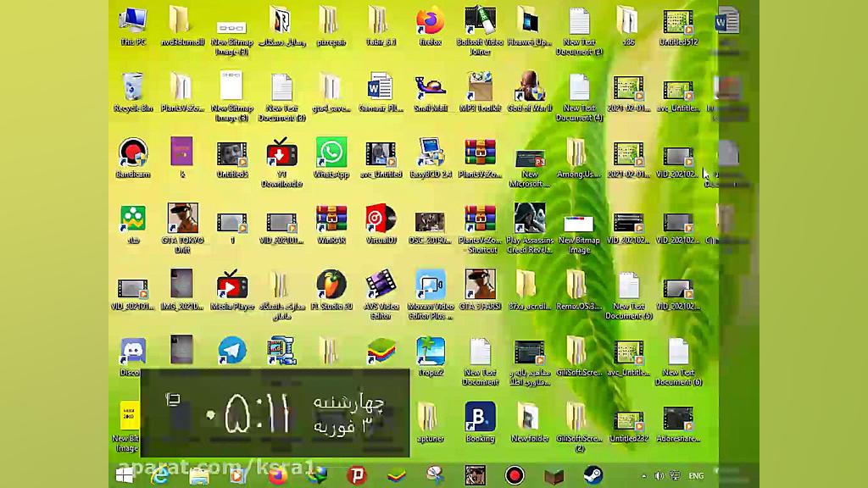868x488 pixels.
Task: Open New Text Document (4) file
Action: [579, 97]
